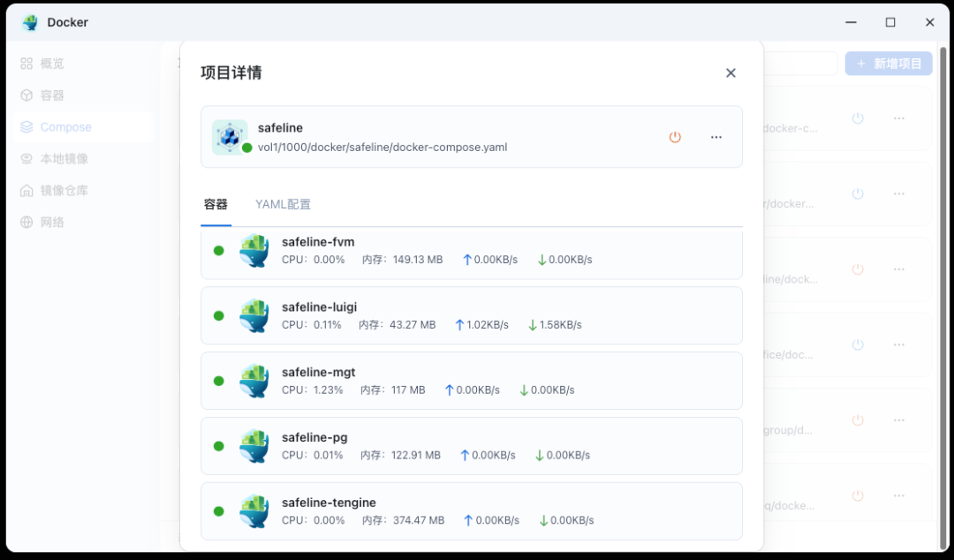
Task: Click the safeline-mgt whale icon
Action: click(254, 381)
